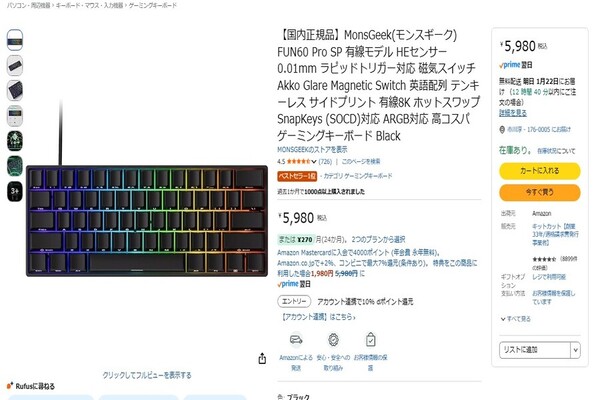This screenshot has height=400, width=600.
Task: Click the カートに入れる button
Action: coord(540,171)
